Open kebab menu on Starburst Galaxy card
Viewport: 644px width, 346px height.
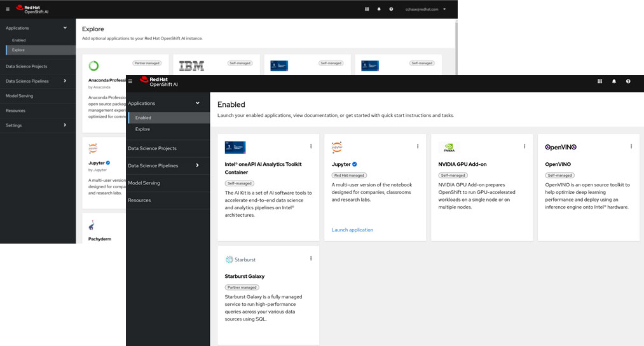tap(311, 258)
